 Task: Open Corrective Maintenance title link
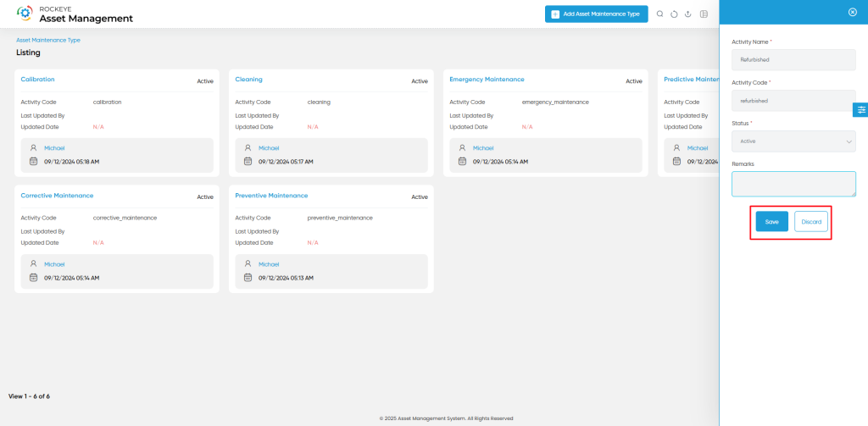[x=57, y=196]
